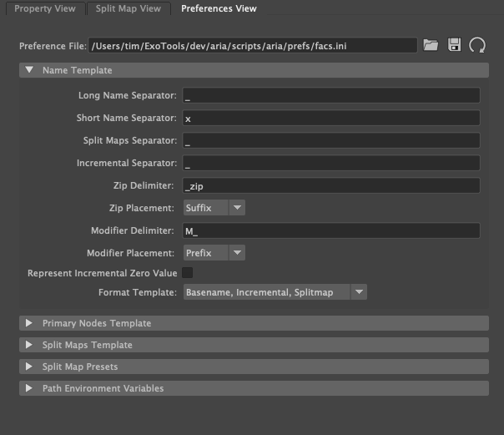Open the Modifier Placement dropdown

click(x=214, y=253)
